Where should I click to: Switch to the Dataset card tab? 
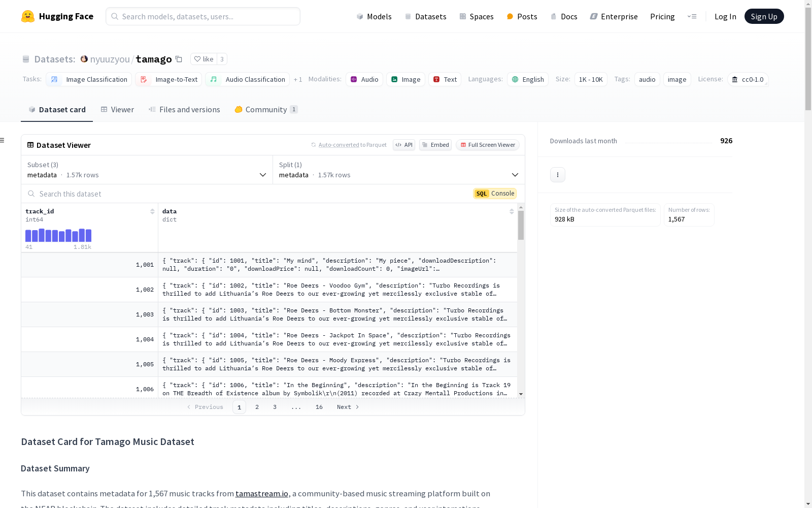click(57, 109)
